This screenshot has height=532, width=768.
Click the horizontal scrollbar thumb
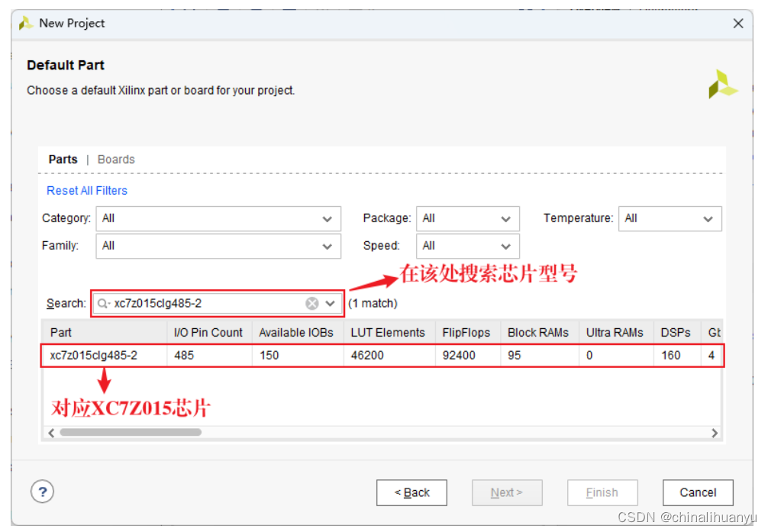coord(131,432)
